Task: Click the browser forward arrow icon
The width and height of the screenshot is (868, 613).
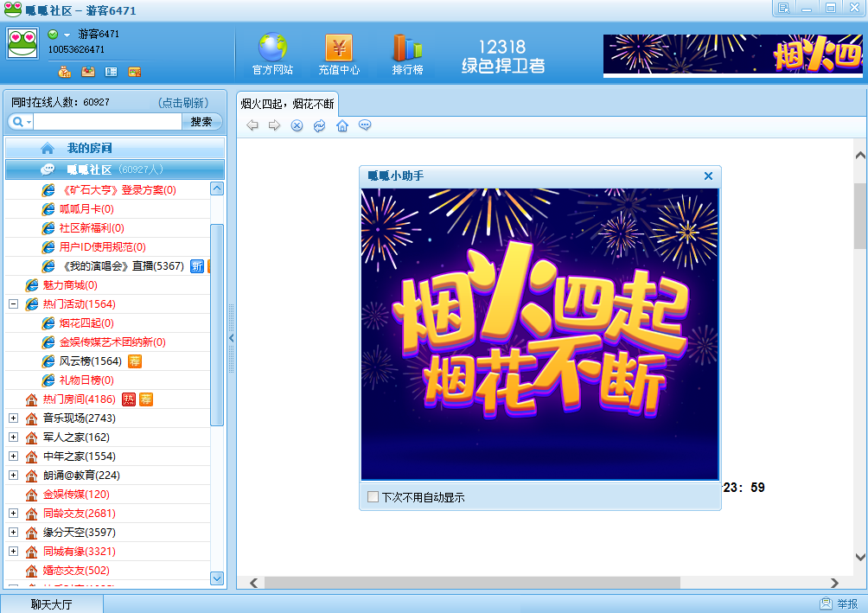Action: (x=274, y=126)
